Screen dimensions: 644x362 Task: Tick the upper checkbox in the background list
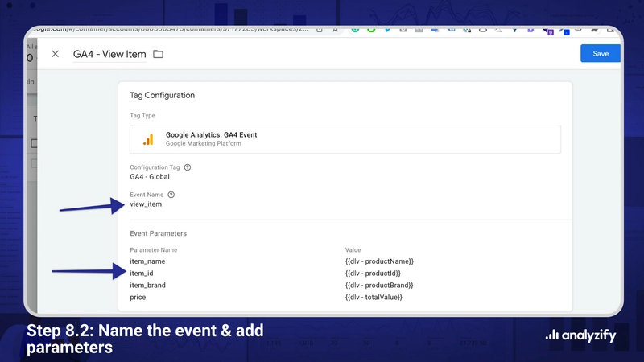34,143
